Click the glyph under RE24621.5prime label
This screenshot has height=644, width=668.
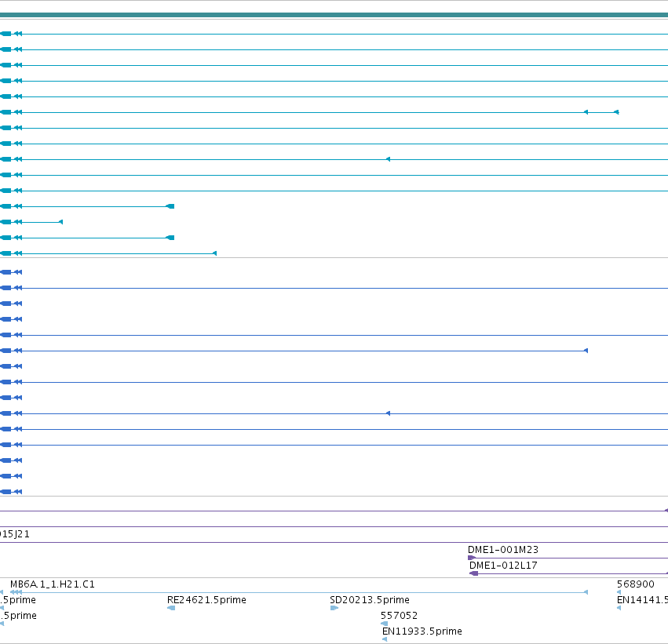(171, 608)
